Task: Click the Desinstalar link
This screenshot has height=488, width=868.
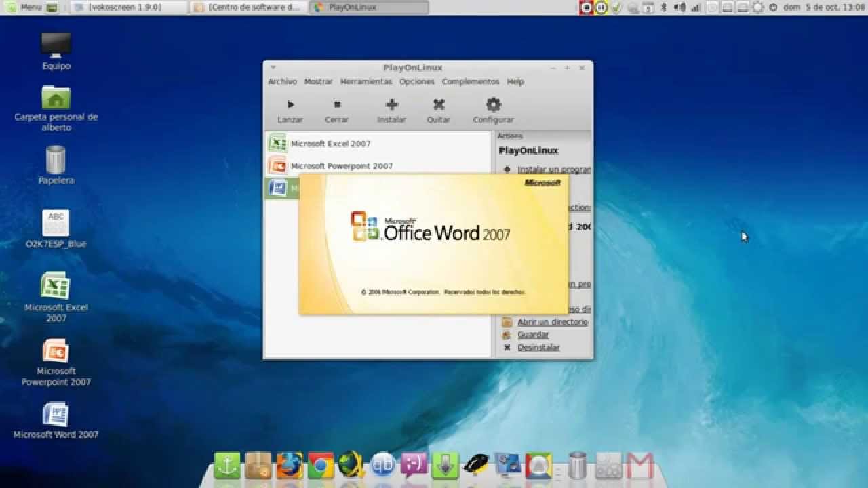Action: point(538,348)
